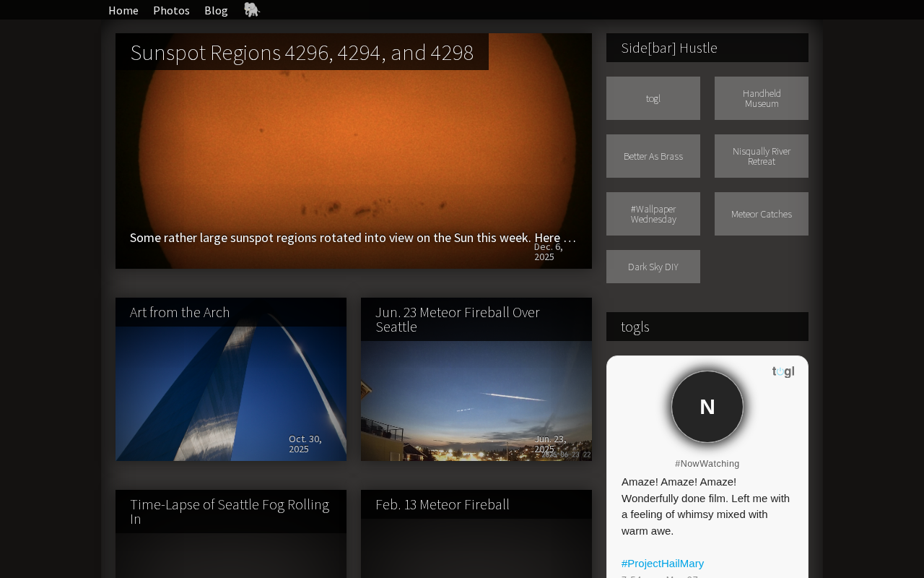
Task: Follow the #ProjectHailMary hashtag link
Action: pos(663,564)
